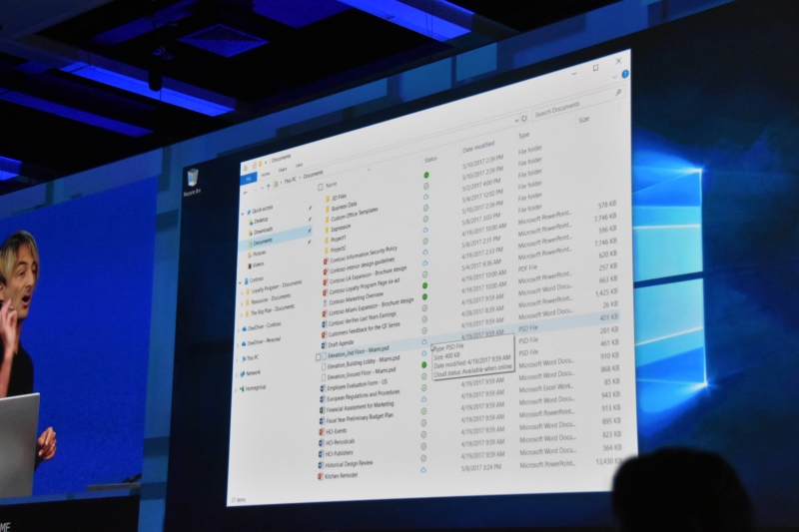Viewport: 799px width, 532px height.
Task: Select Pictures in the navigation pane
Action: 260,254
